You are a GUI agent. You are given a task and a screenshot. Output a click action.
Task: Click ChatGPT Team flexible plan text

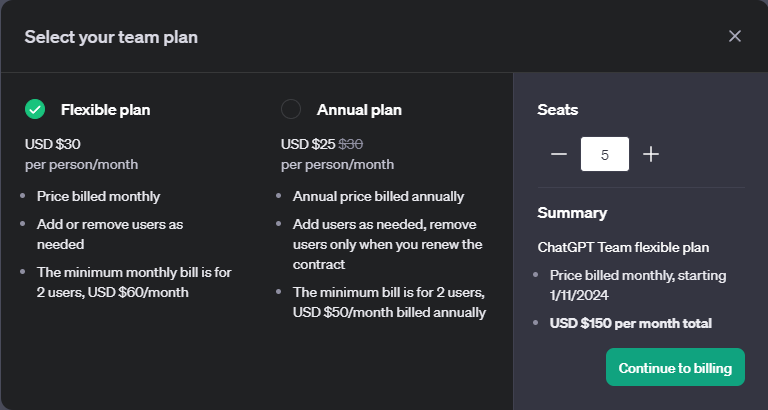(x=623, y=247)
